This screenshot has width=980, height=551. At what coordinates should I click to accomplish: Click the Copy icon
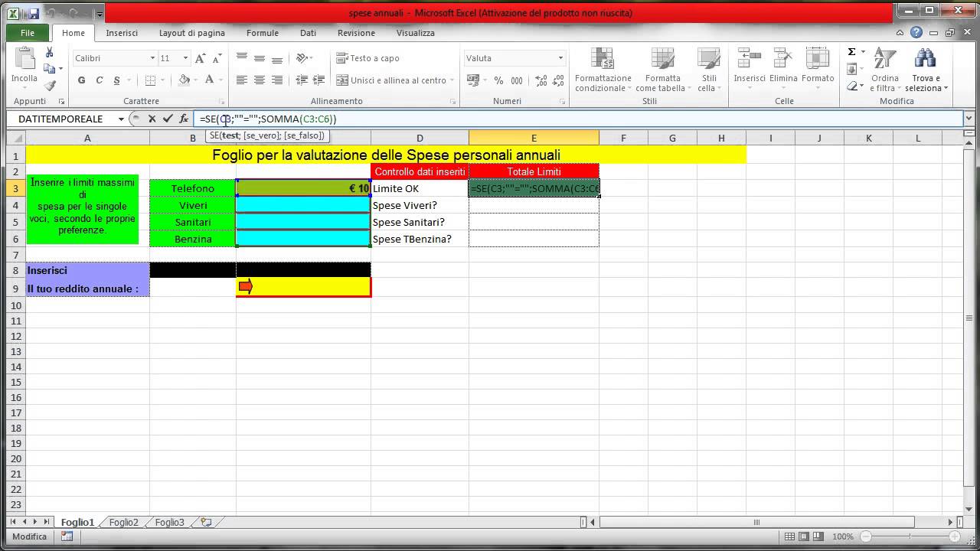50,69
